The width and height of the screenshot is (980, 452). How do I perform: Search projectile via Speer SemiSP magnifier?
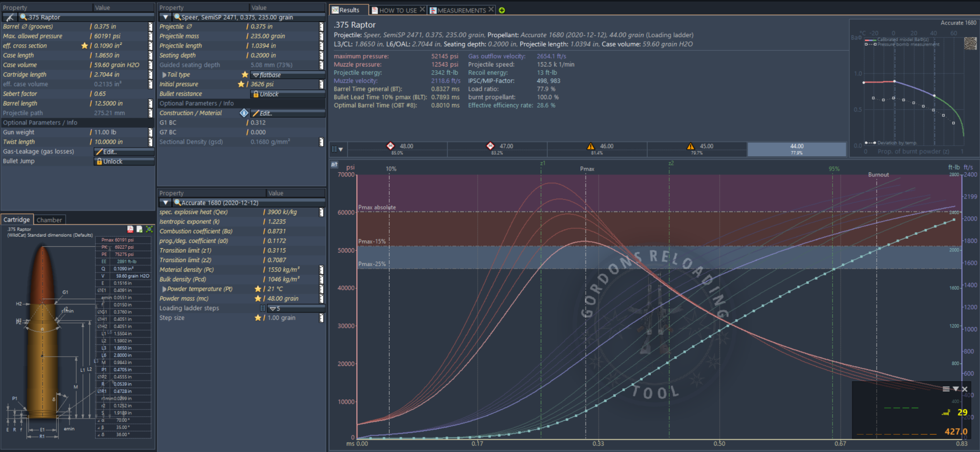[x=178, y=17]
